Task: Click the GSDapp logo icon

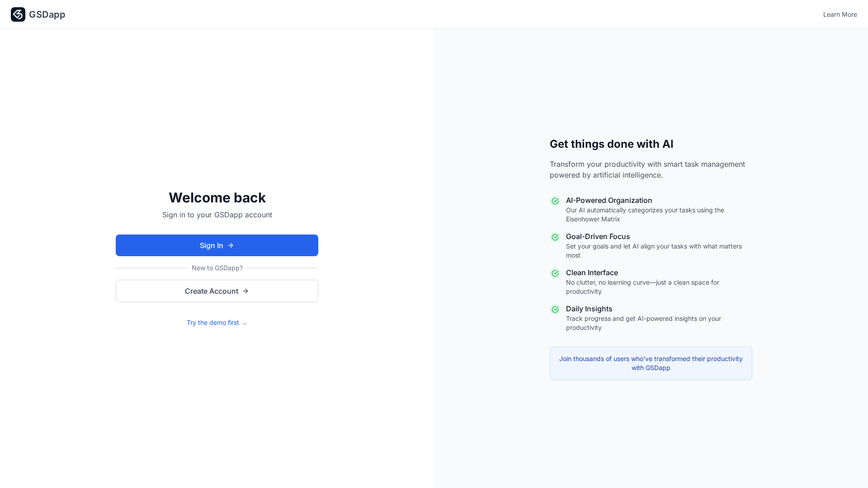Action: pyautogui.click(x=18, y=14)
